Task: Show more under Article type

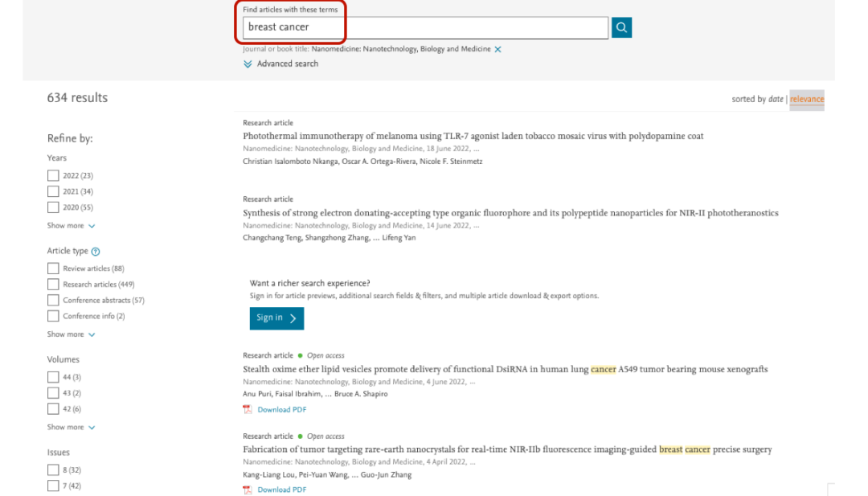Action: coord(71,334)
